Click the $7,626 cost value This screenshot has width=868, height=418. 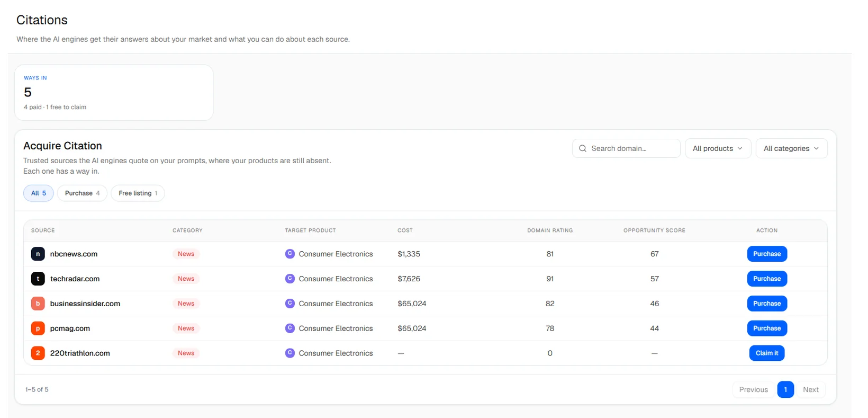pyautogui.click(x=409, y=279)
